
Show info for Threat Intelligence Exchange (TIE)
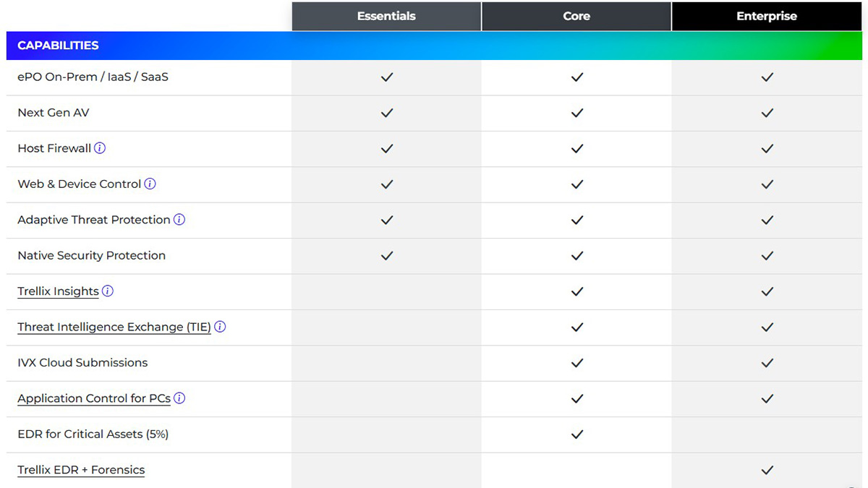point(220,327)
